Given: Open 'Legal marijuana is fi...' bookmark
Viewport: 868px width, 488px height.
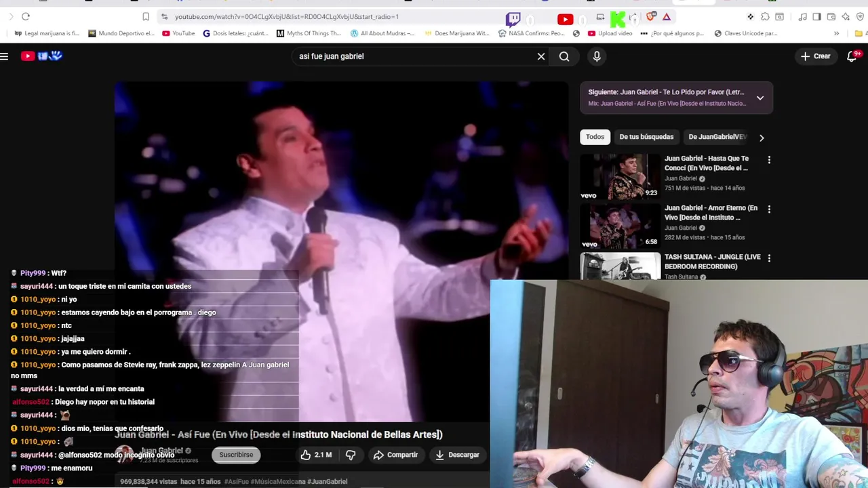Looking at the screenshot, I should (x=46, y=33).
